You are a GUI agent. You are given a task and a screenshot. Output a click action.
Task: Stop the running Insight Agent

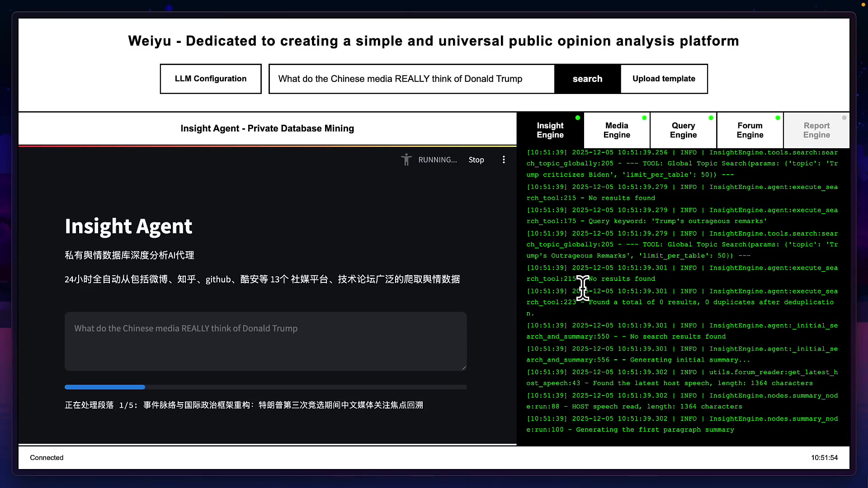click(x=476, y=160)
